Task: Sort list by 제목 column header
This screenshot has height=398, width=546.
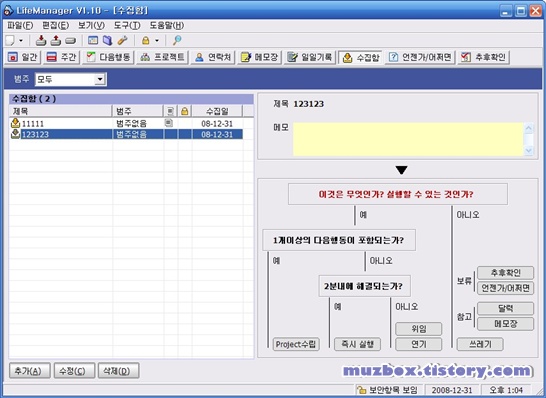Action: click(60, 111)
